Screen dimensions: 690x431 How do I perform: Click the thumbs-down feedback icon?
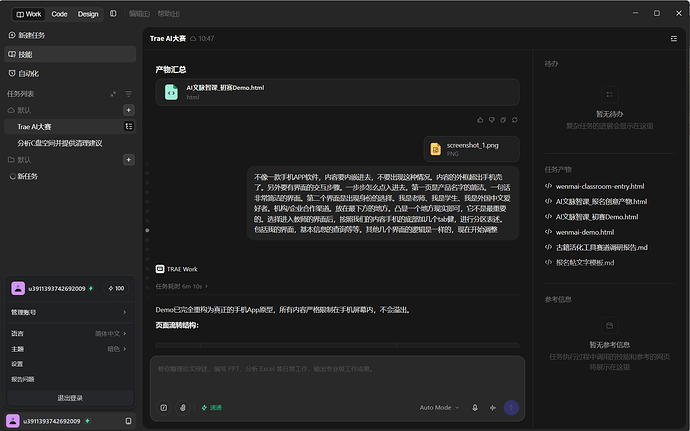coord(492,120)
